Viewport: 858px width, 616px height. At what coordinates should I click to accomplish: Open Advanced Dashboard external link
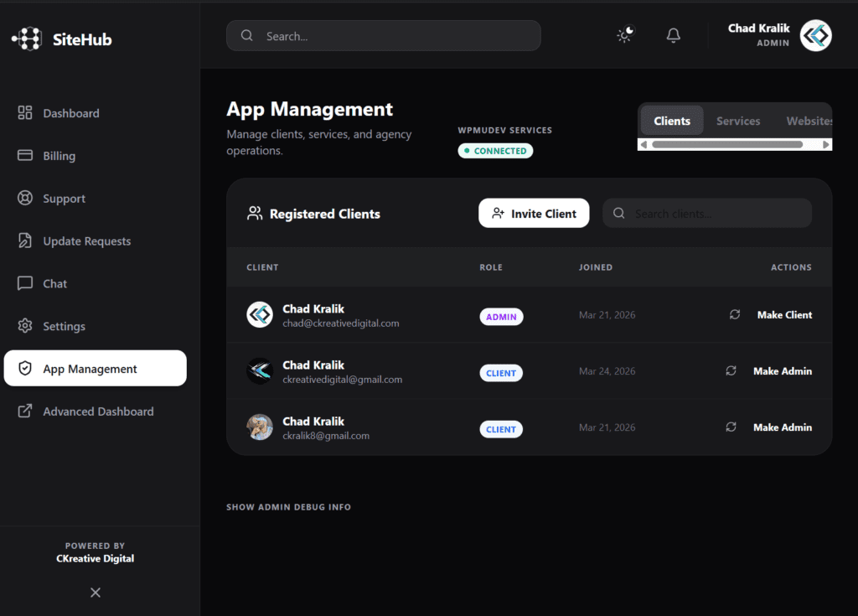pos(98,412)
